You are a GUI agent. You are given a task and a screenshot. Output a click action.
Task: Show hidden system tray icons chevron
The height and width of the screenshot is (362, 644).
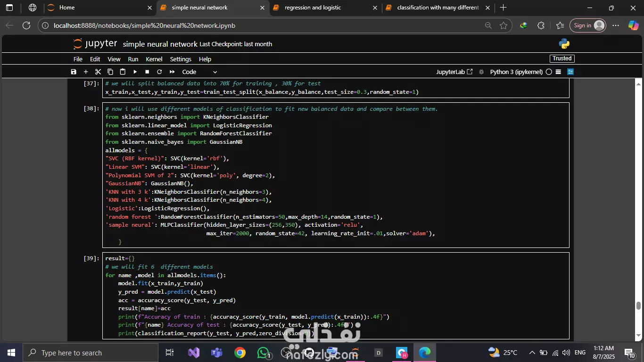click(532, 353)
